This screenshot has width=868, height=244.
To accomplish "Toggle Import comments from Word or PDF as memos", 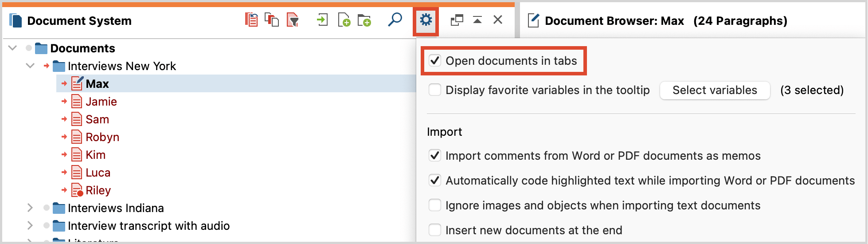I will [x=435, y=155].
